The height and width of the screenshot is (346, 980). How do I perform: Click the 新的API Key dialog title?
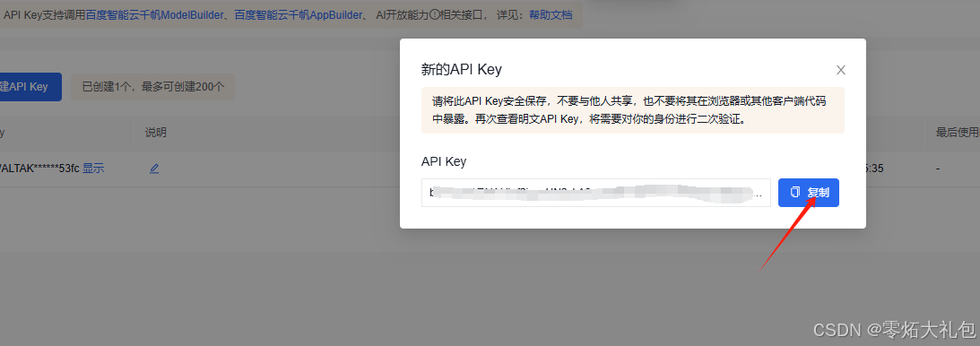[461, 69]
